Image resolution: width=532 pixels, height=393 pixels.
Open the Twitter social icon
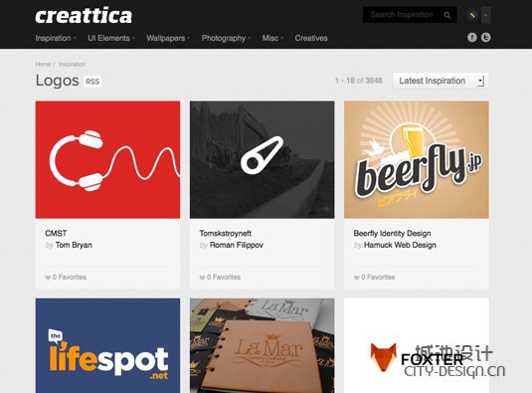click(486, 38)
